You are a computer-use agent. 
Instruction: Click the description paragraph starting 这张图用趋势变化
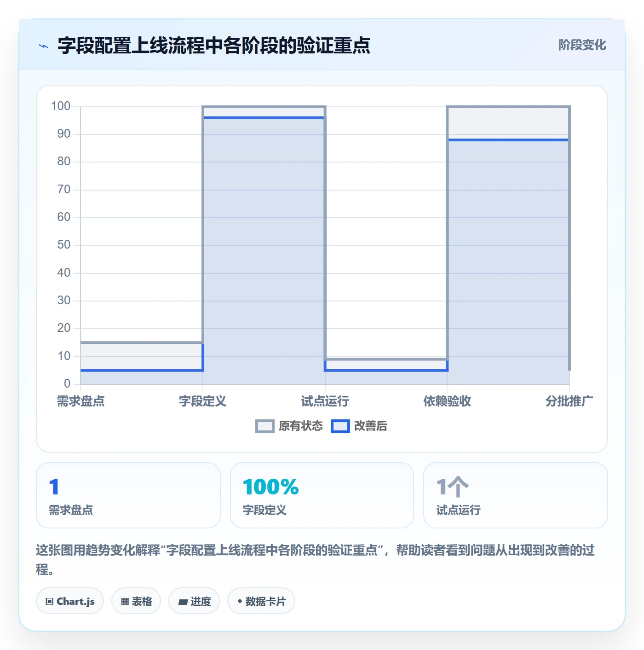pos(315,560)
